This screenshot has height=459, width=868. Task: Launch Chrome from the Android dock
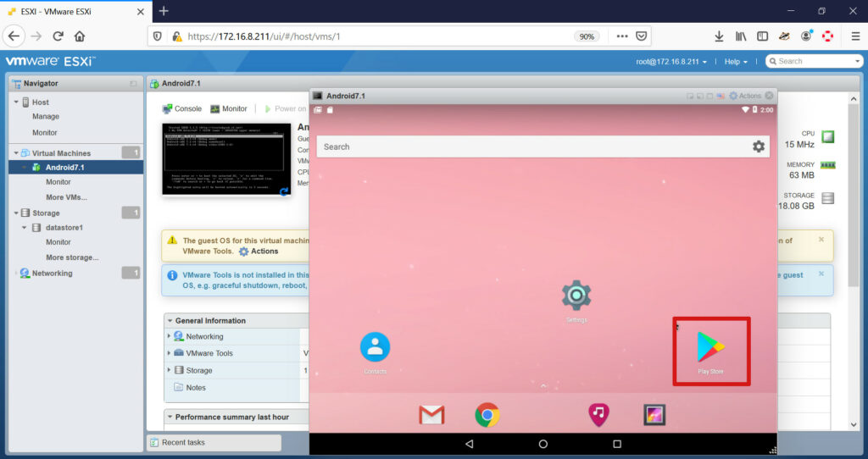point(487,415)
